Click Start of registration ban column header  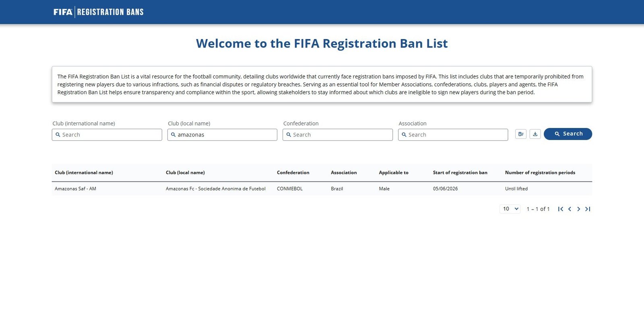[x=460, y=173]
